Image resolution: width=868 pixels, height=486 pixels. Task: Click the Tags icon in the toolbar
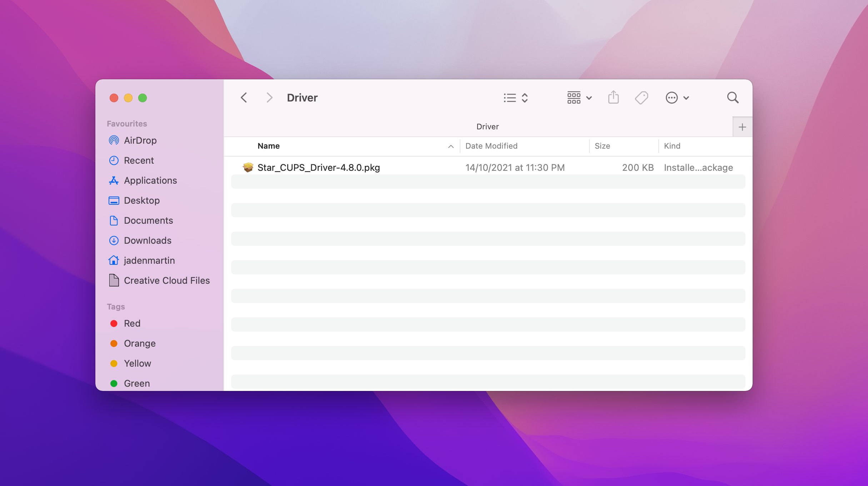(641, 97)
